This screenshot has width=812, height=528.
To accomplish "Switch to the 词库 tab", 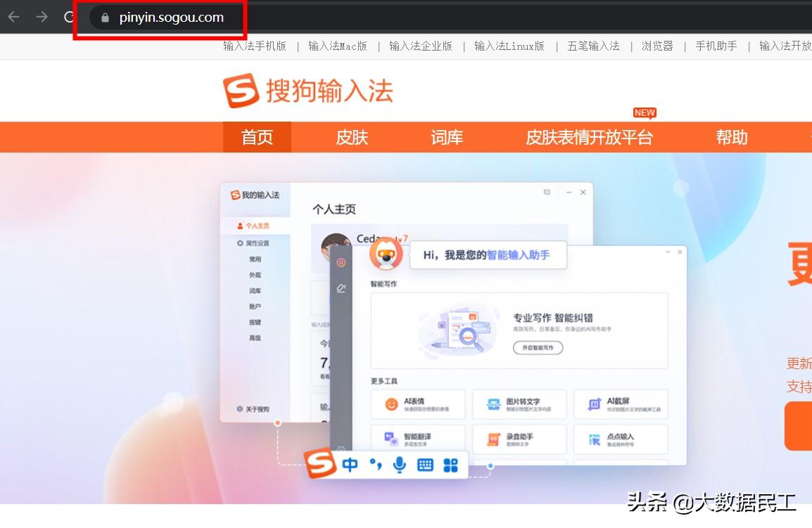I will pyautogui.click(x=446, y=137).
